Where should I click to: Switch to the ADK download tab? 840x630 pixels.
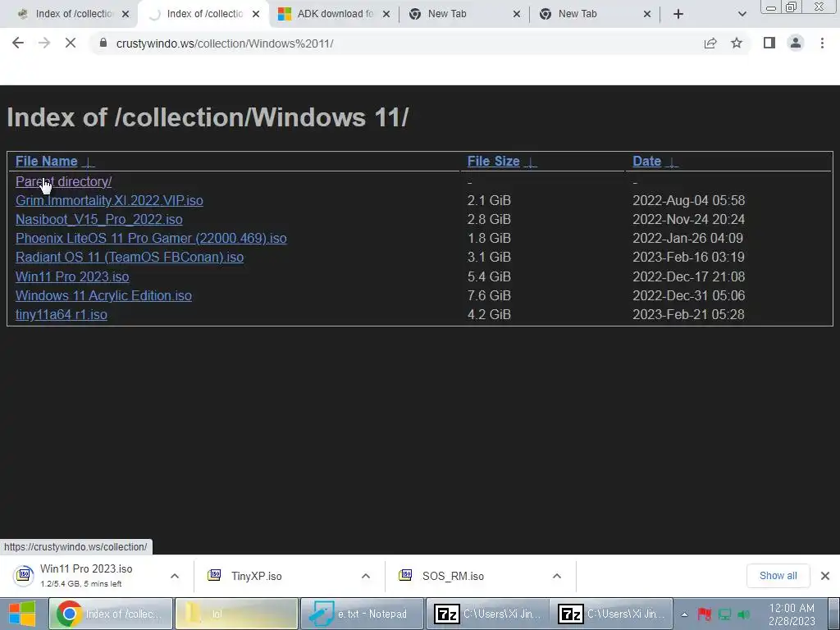click(335, 14)
